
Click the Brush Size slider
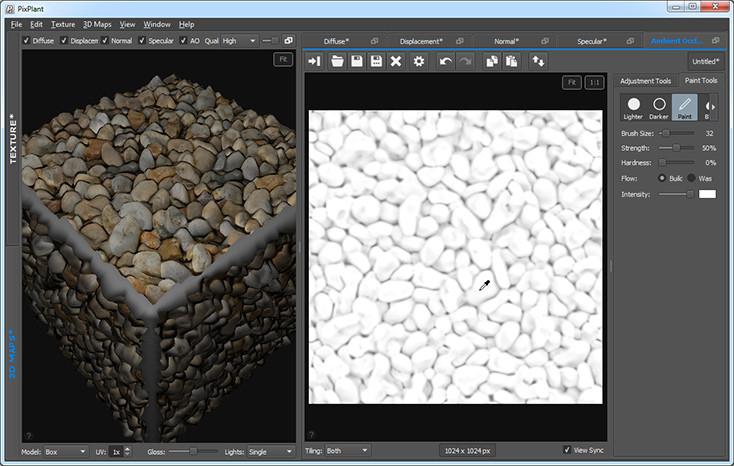[x=676, y=133]
